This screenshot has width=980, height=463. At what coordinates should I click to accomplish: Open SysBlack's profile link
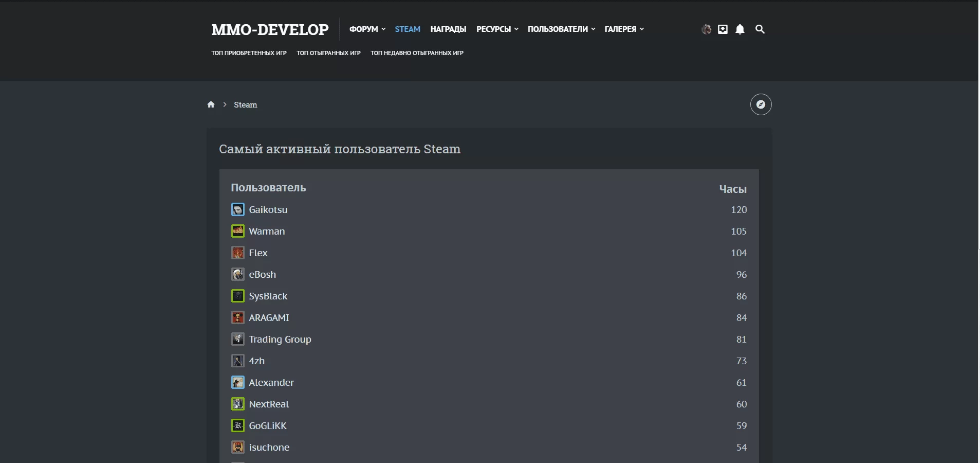(268, 296)
